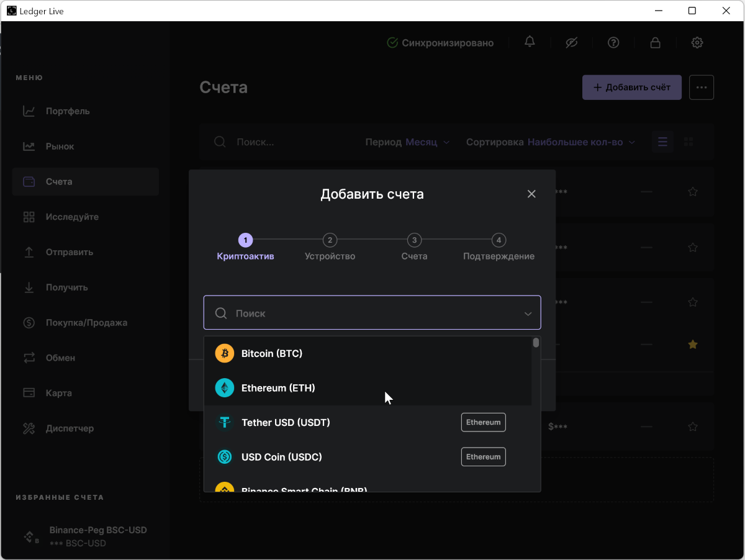
Task: Switch to grid view icon
Action: tap(688, 142)
